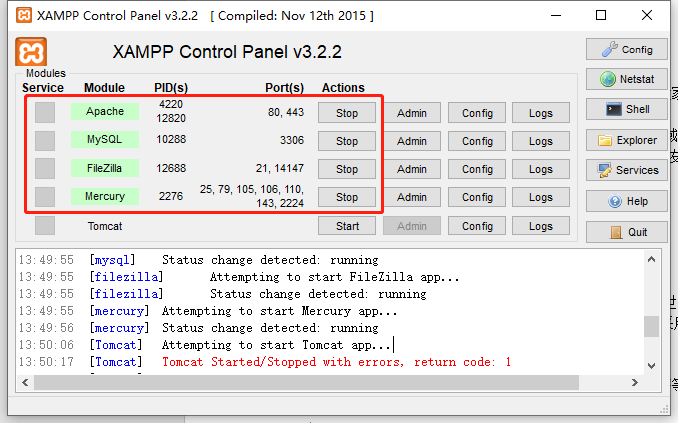The width and height of the screenshot is (678, 423).
Task: Open the MySQL Config menu
Action: tap(477, 141)
